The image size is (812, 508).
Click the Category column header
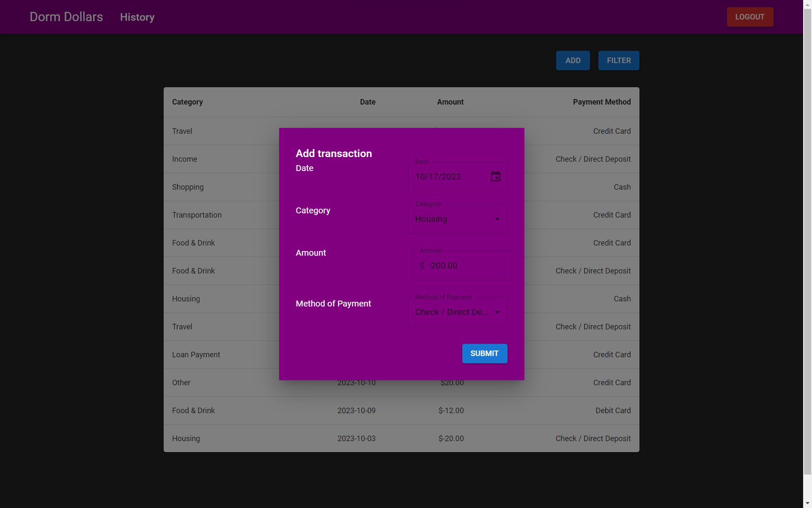click(187, 102)
